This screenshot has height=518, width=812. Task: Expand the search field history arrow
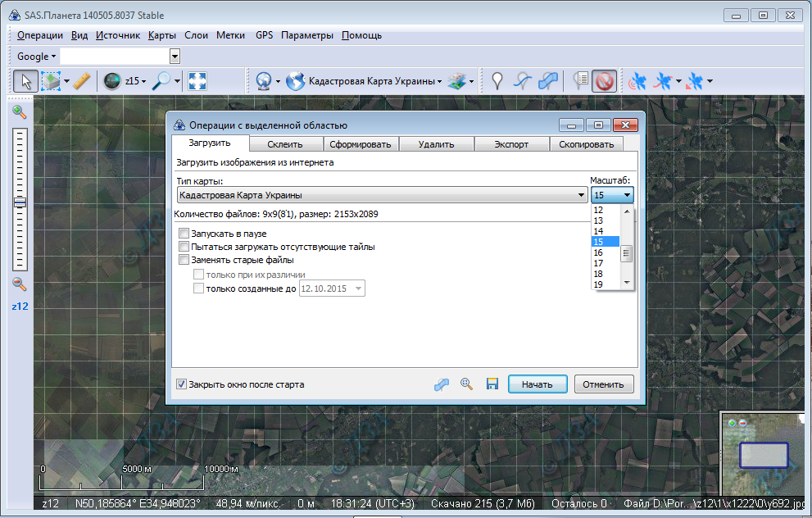(x=175, y=57)
